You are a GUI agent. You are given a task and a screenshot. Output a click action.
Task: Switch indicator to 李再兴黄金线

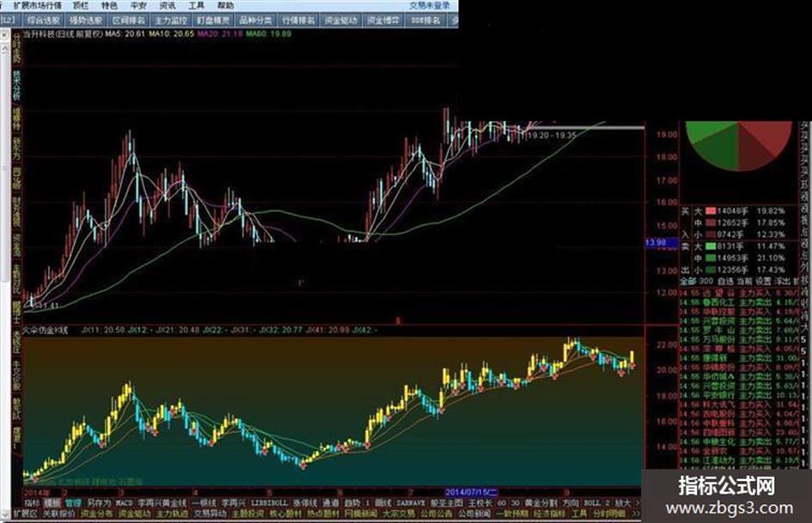(x=162, y=502)
